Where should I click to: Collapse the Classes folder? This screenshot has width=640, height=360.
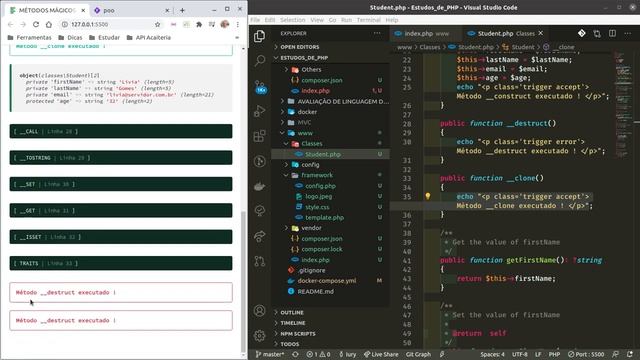tap(311, 144)
